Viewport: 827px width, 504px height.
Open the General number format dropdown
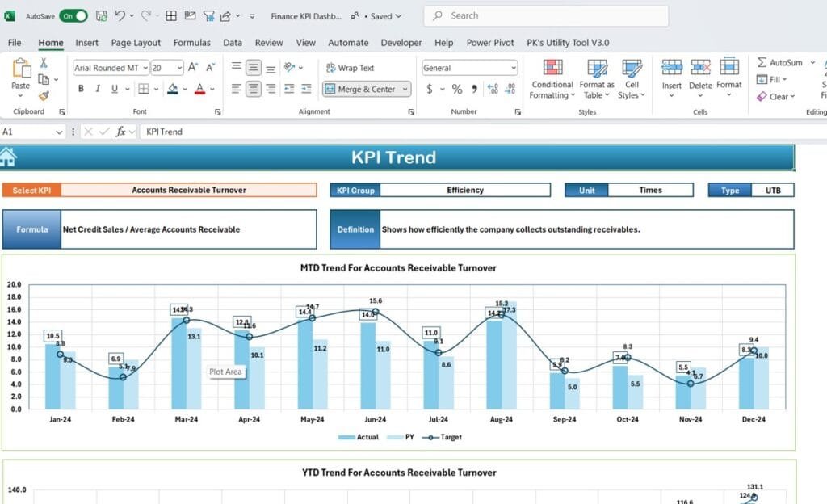(514, 67)
